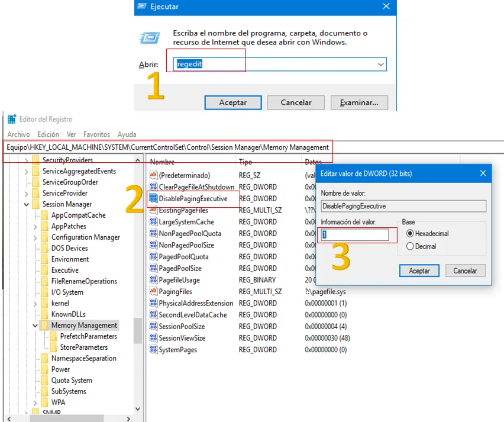Open the Favoritos menu
Image resolution: width=504 pixels, height=422 pixels.
pos(96,134)
